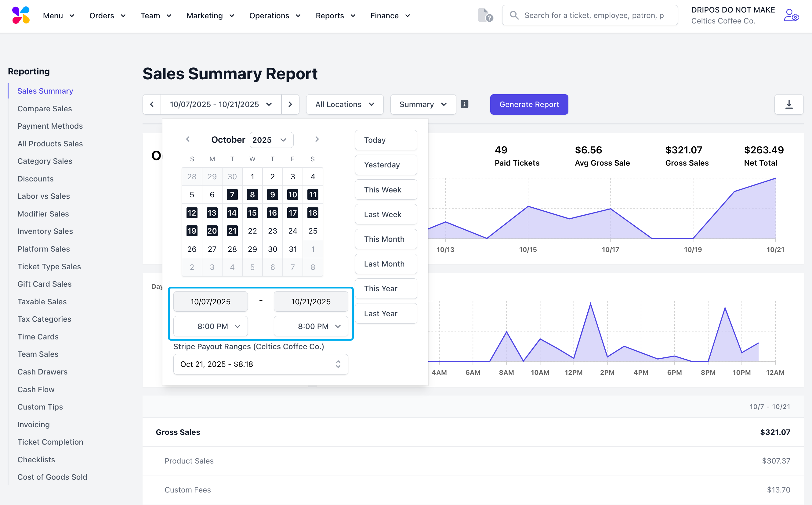This screenshot has width=812, height=505.
Task: Click the ticket search field
Action: [x=593, y=15]
